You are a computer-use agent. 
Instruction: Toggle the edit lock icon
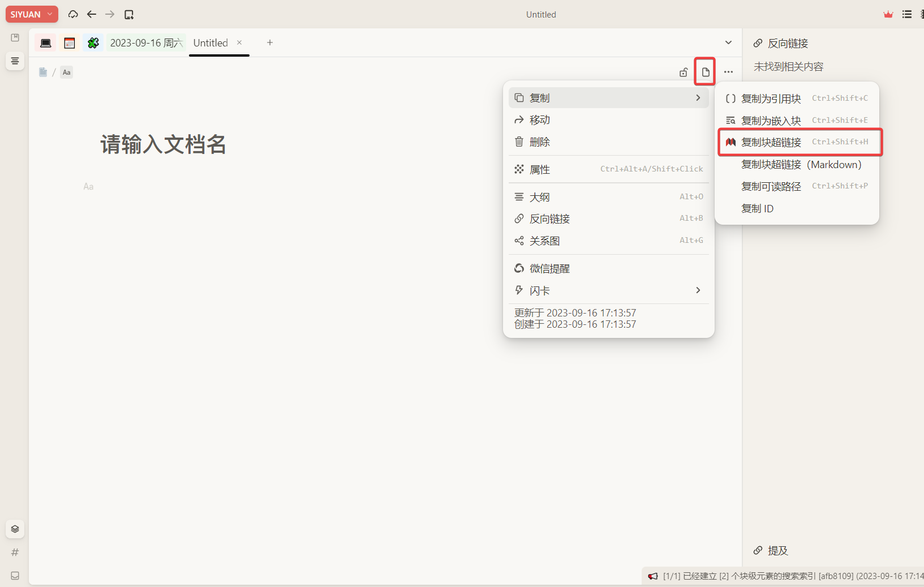tap(684, 72)
